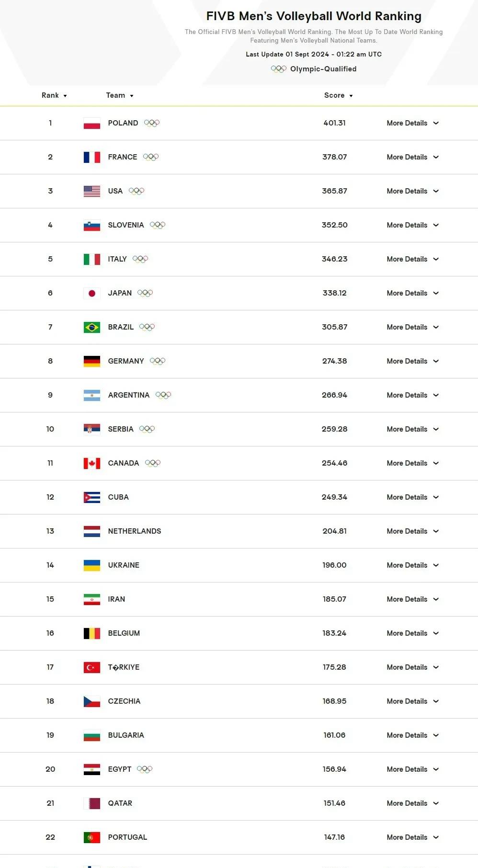Expand More Details for Netherlands
The height and width of the screenshot is (868, 478).
[412, 531]
